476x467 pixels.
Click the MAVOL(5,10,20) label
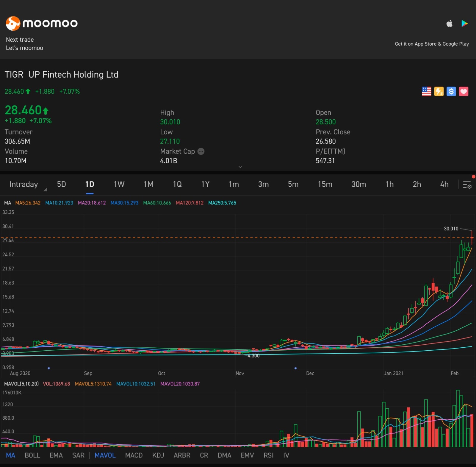[21, 384]
